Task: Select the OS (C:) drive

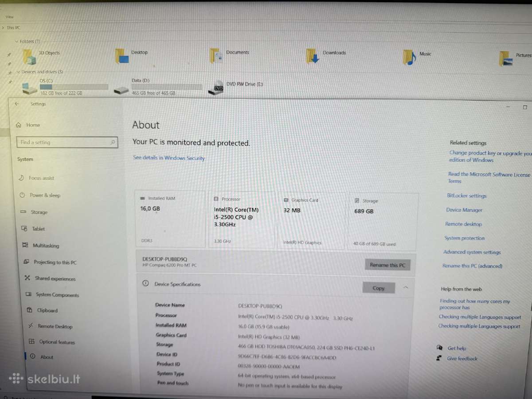Action: pos(65,87)
